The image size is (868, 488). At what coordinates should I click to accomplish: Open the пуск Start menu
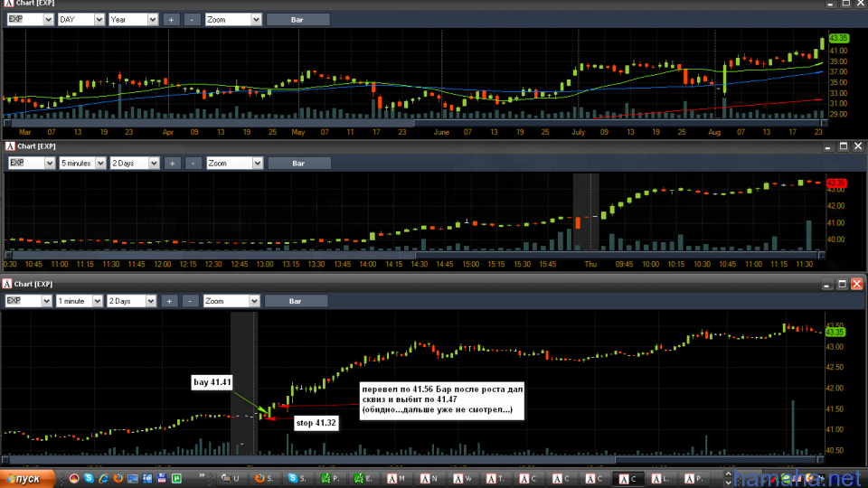(x=27, y=479)
